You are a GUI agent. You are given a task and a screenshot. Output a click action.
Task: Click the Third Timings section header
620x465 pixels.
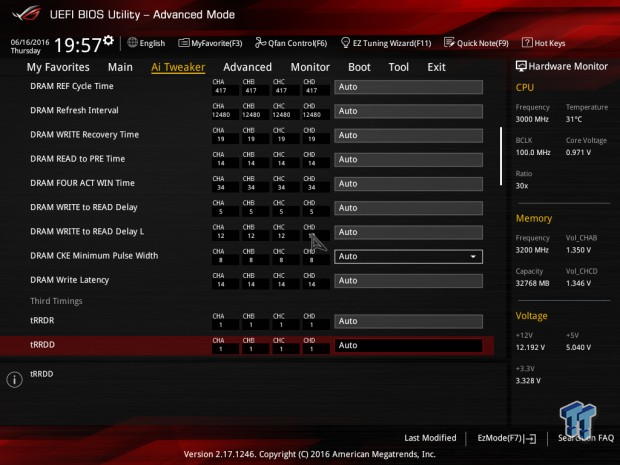56,301
